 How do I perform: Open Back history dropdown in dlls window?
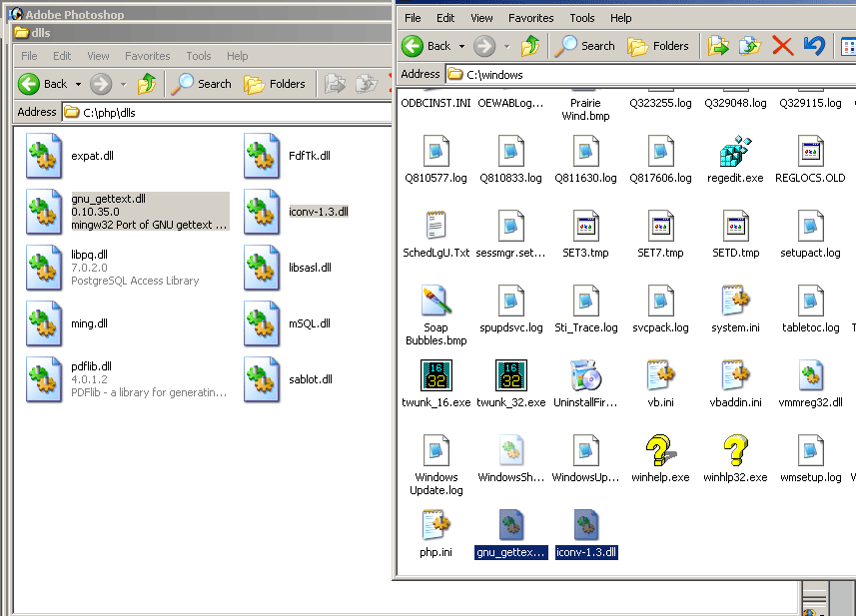(78, 84)
